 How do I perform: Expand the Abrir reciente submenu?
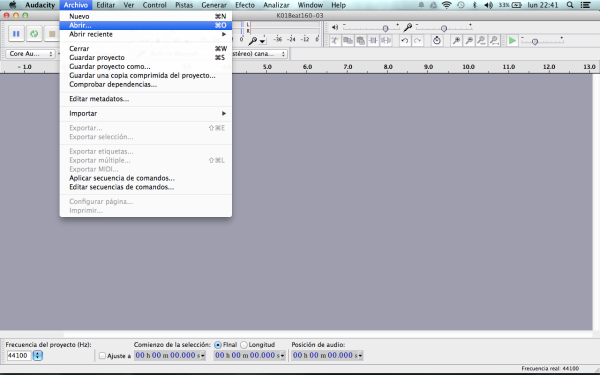pyautogui.click(x=146, y=34)
